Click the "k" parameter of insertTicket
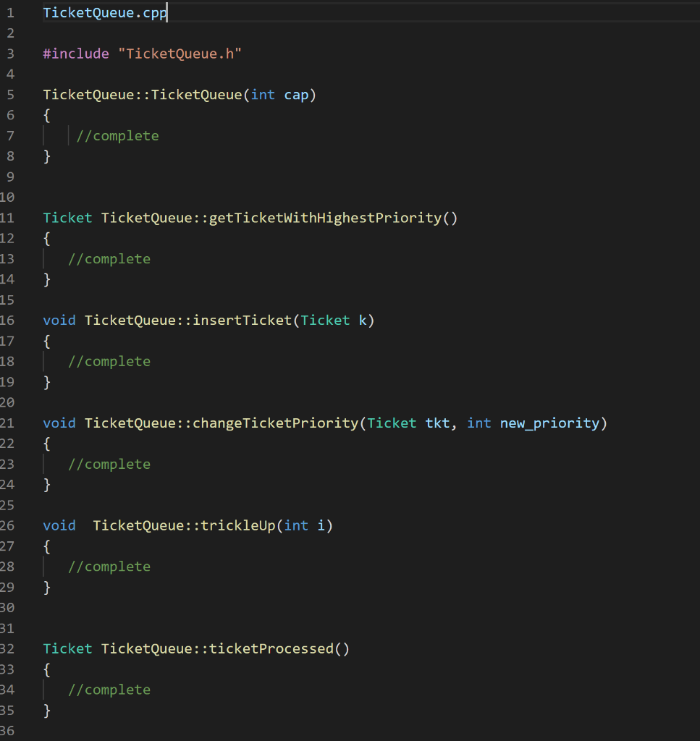This screenshot has width=700, height=741. pos(363,321)
